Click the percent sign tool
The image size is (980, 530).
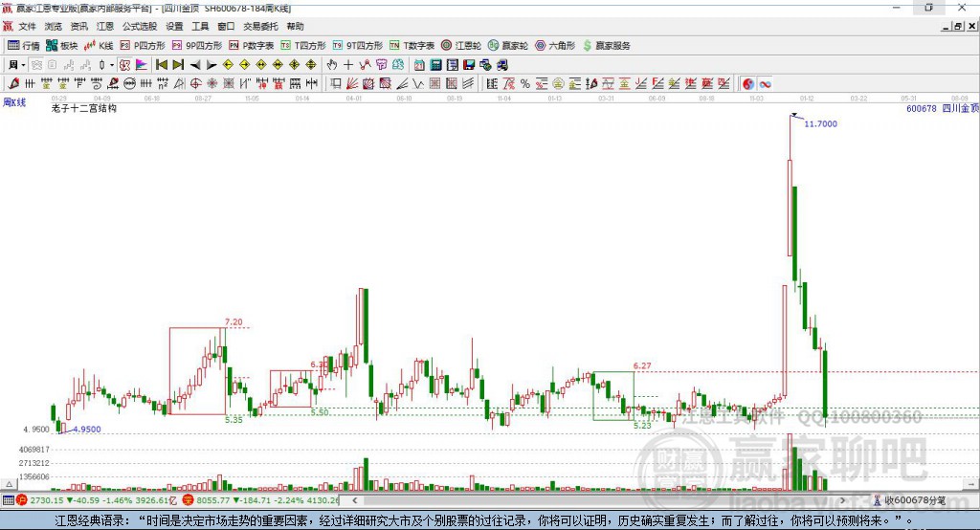tap(525, 84)
